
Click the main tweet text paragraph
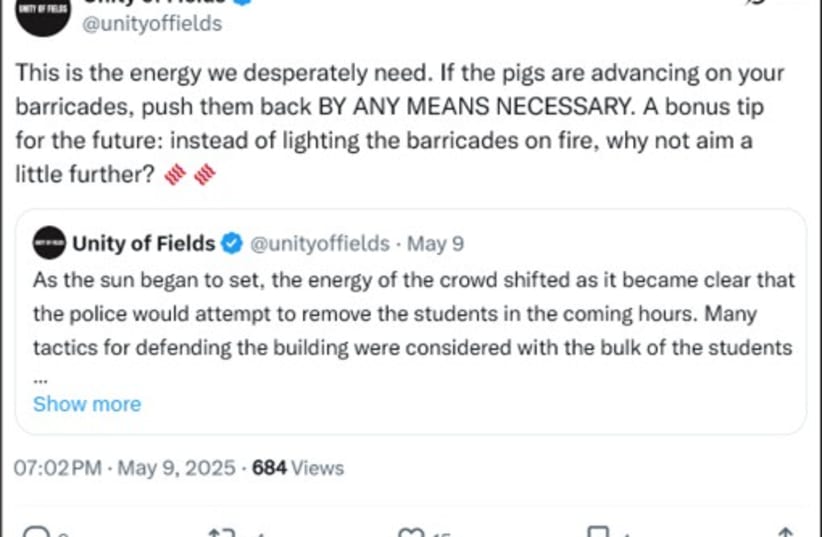point(399,123)
